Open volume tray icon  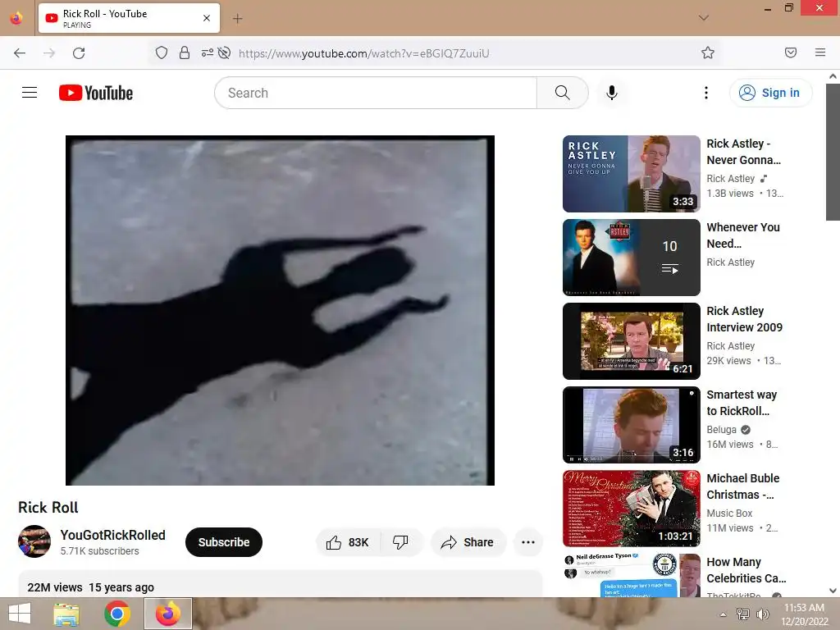(x=762, y=614)
